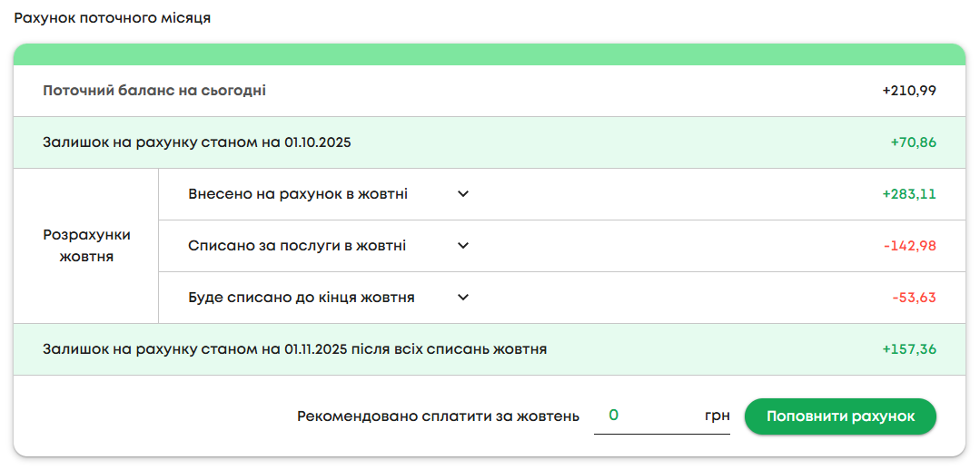Click the "Внесено на рахунок в жовтні" label
The width and height of the screenshot is (980, 470).
point(298,194)
